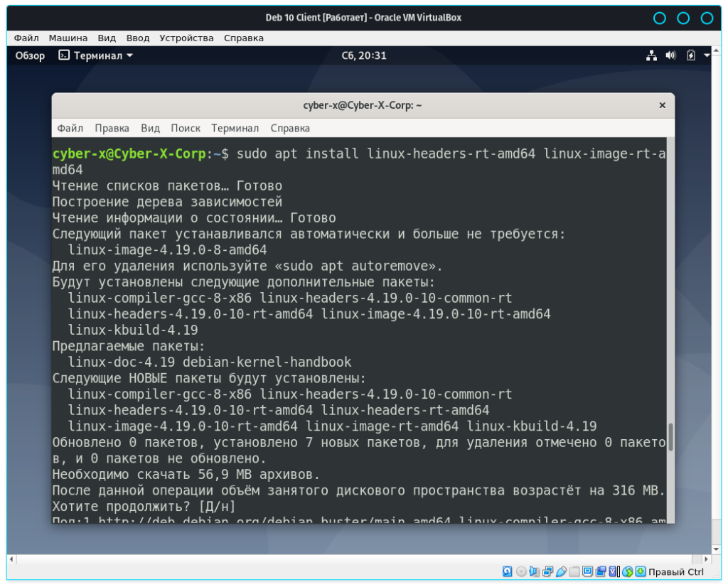Click the USB devices icon in status bar

(x=562, y=572)
